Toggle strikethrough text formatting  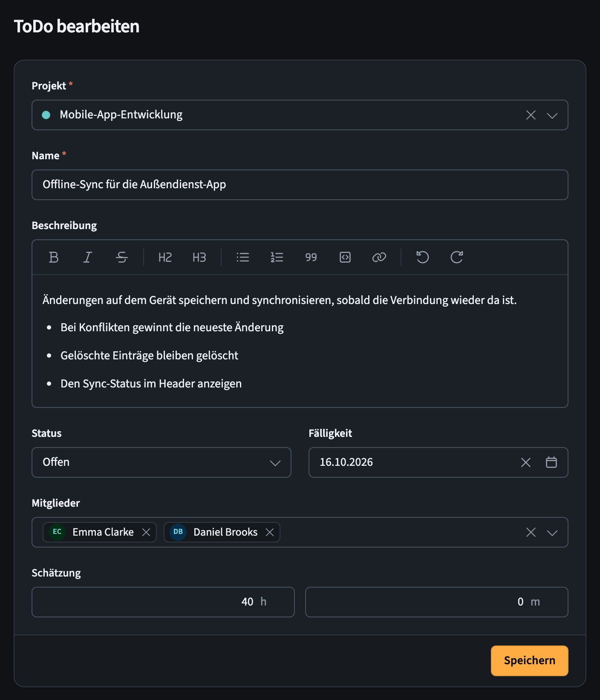pos(122,257)
